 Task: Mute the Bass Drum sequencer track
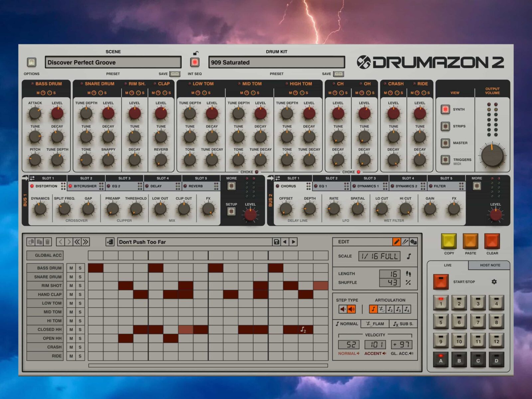pos(71,268)
